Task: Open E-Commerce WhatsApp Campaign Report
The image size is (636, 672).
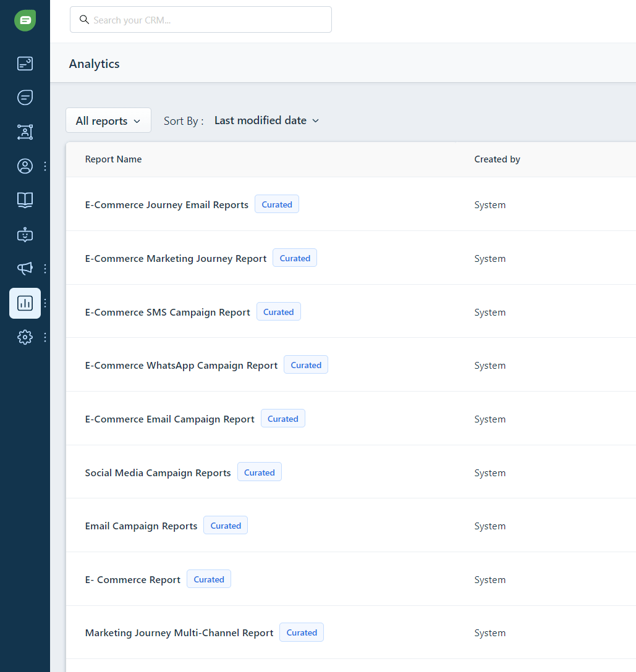Action: pos(181,366)
